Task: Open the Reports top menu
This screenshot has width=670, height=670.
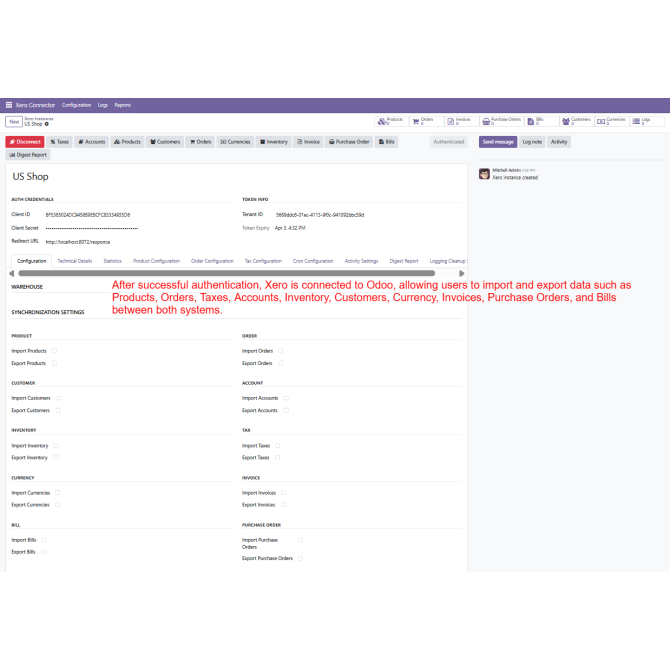Action: (123, 105)
